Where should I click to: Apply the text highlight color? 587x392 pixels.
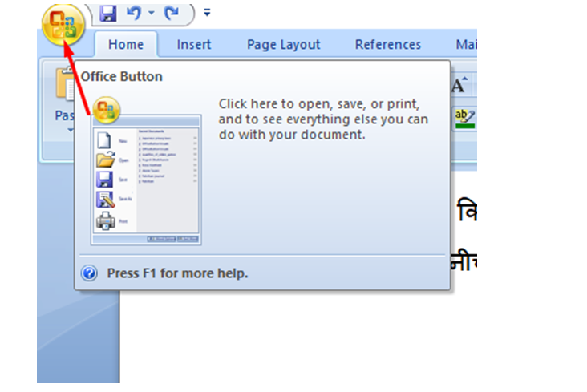click(463, 117)
